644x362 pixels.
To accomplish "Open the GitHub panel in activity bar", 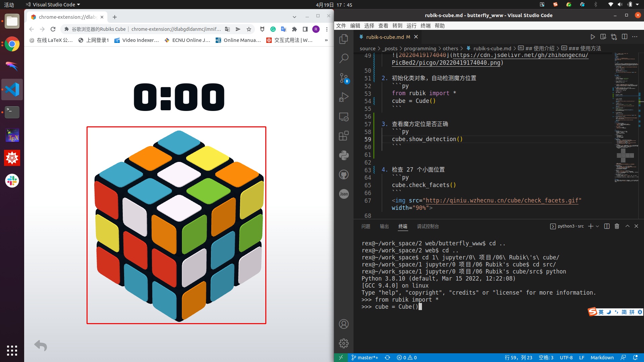I will (x=343, y=175).
